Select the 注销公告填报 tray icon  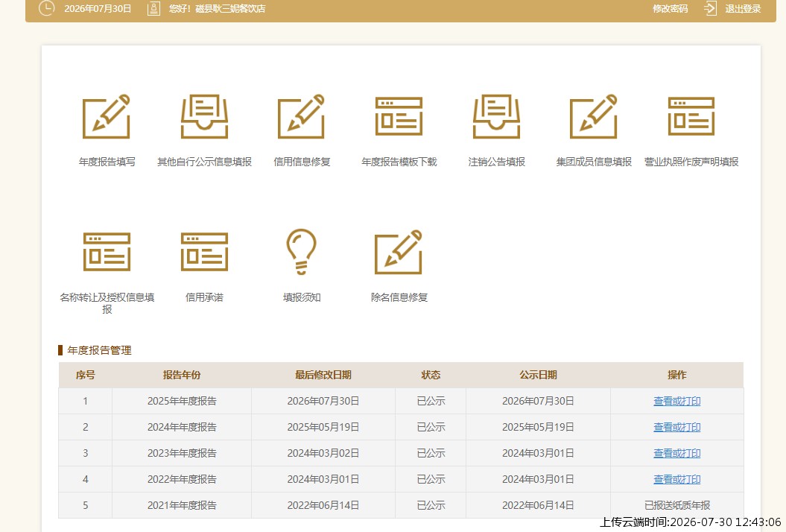[496, 116]
